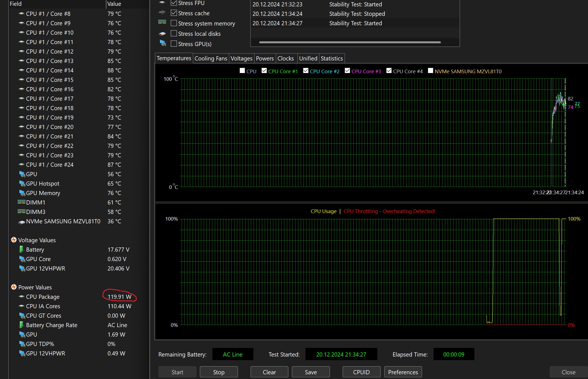Click the Remaining Battery AC Line field
This screenshot has height=379, width=588.
point(233,354)
